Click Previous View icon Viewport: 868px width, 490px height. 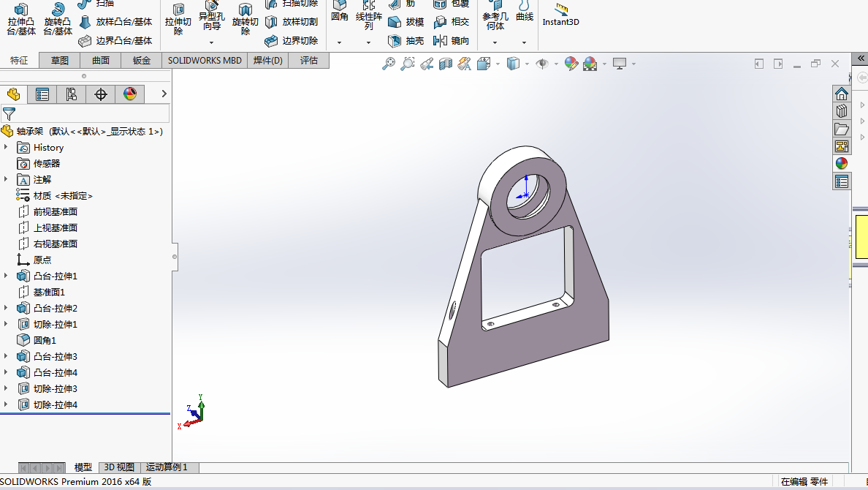point(426,64)
